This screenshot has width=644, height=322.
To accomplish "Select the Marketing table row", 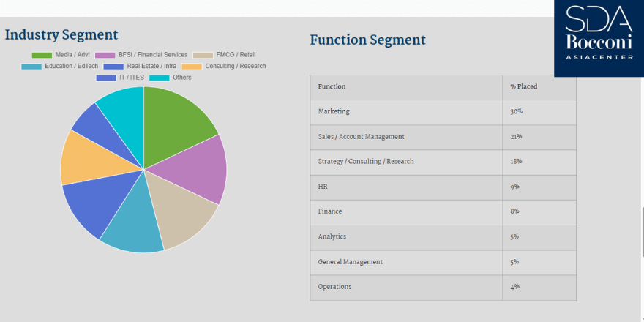I will click(x=443, y=112).
